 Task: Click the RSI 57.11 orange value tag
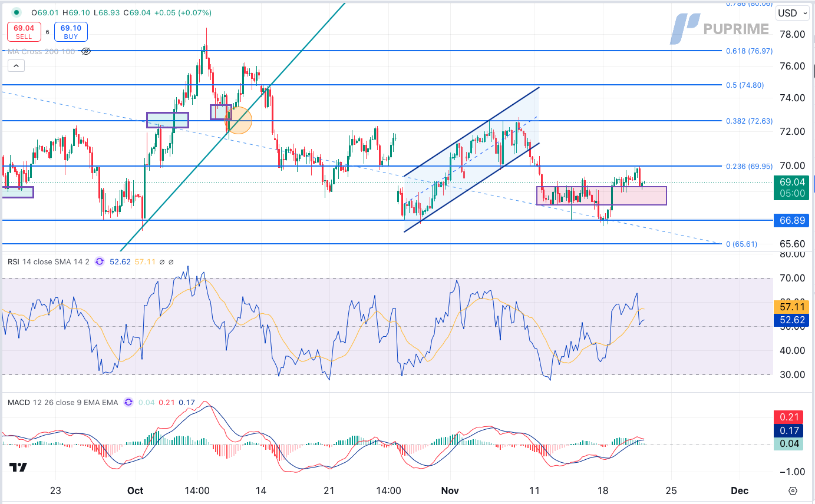792,307
